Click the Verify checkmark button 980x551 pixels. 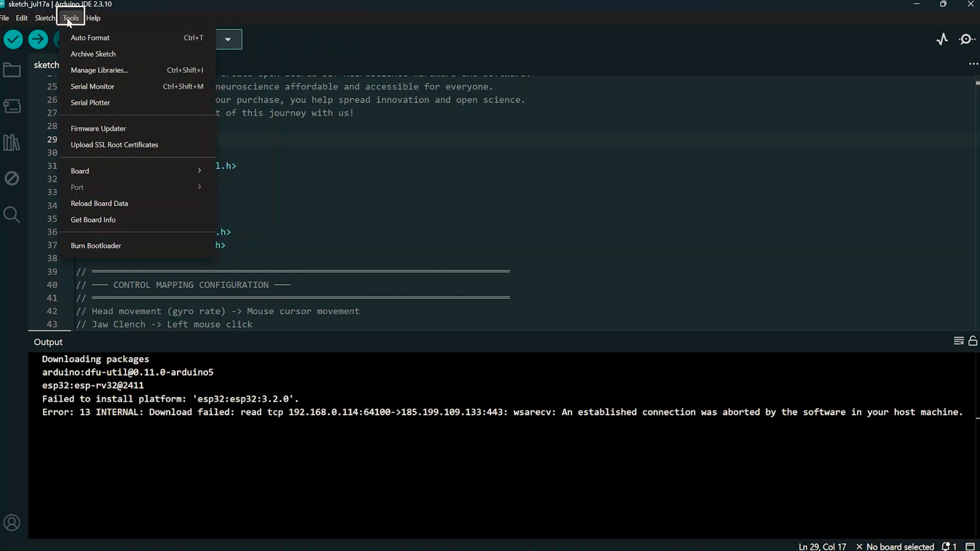click(x=13, y=40)
